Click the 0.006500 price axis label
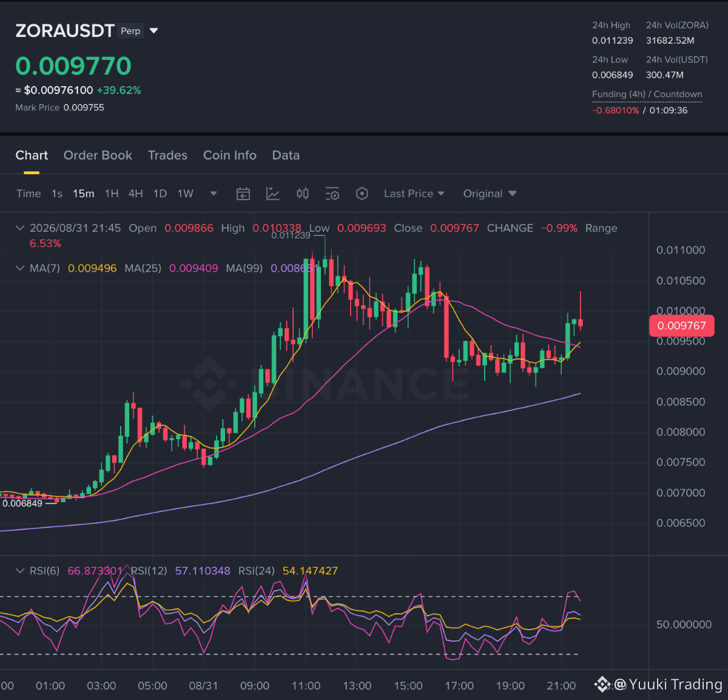728x700 pixels. pyautogui.click(x=681, y=523)
